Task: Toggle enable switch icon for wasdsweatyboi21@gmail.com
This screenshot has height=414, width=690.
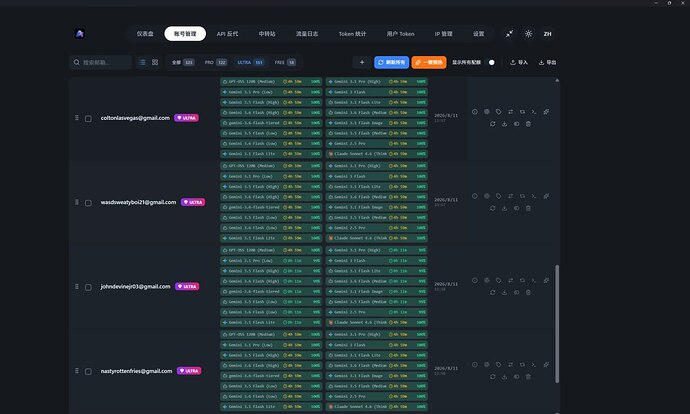Action: [x=516, y=208]
